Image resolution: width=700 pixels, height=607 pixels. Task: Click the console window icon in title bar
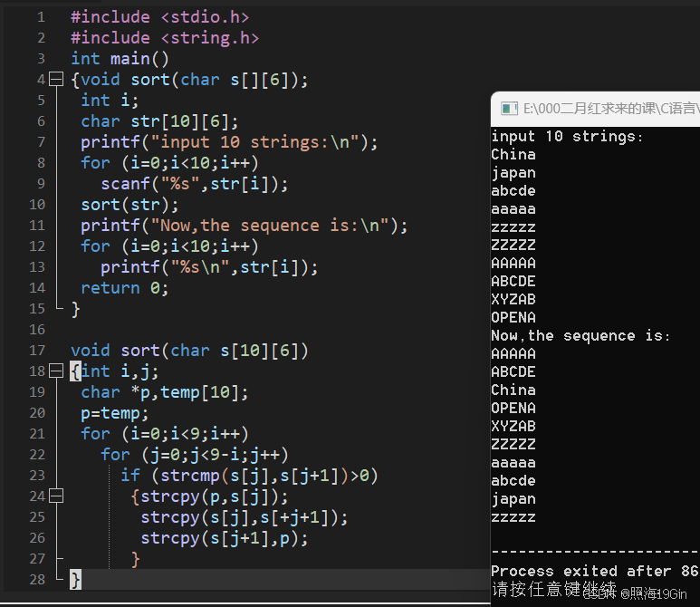click(509, 109)
